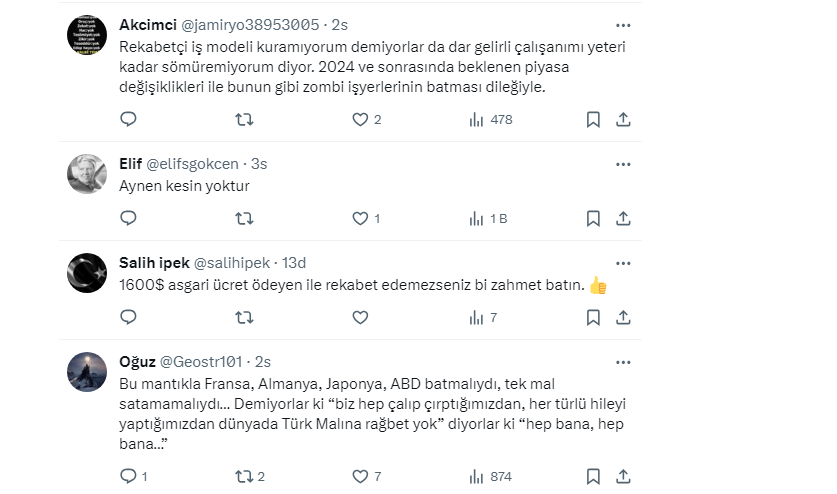Visit @elifsgokcen profile handle
This screenshot has width=837, height=494.
pyautogui.click(x=194, y=163)
